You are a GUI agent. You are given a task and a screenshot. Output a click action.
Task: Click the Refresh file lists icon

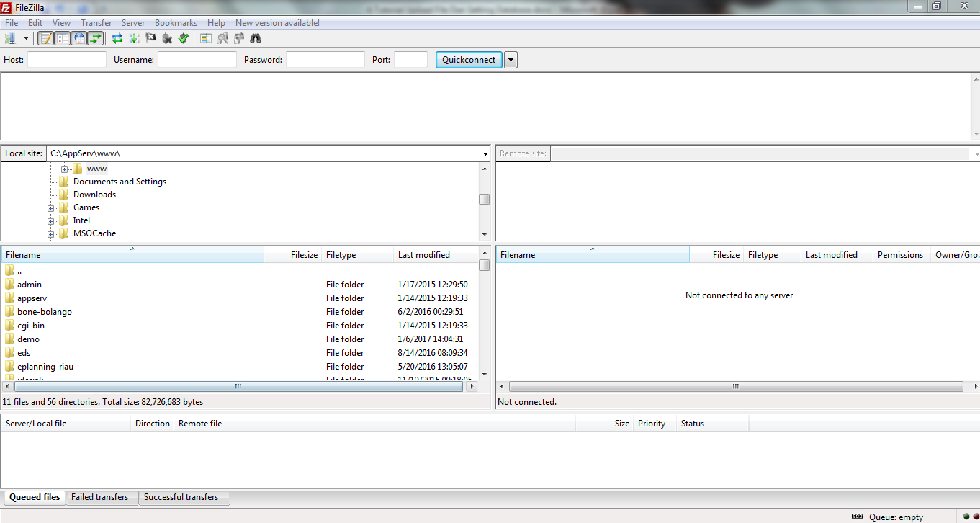click(x=117, y=38)
